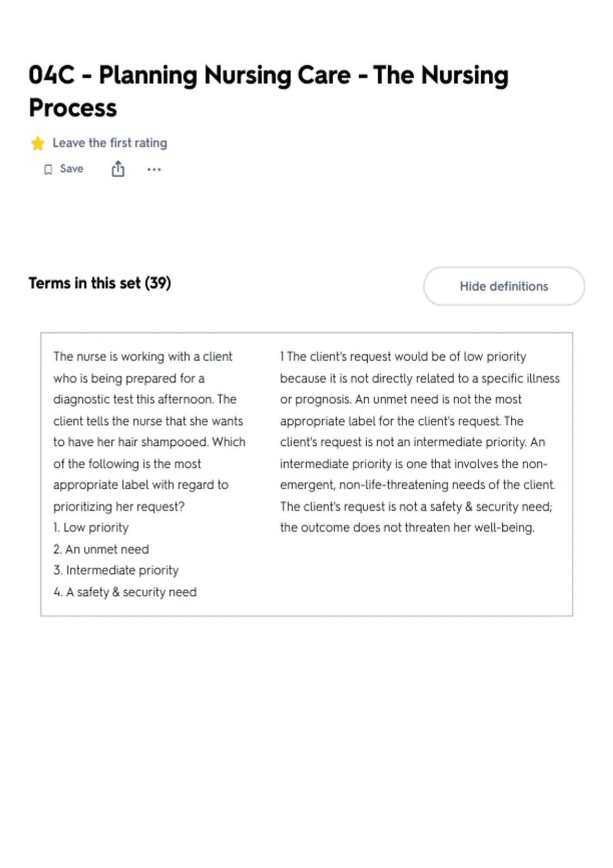
Task: Click the bookmark icon beside Save
Action: [x=48, y=170]
